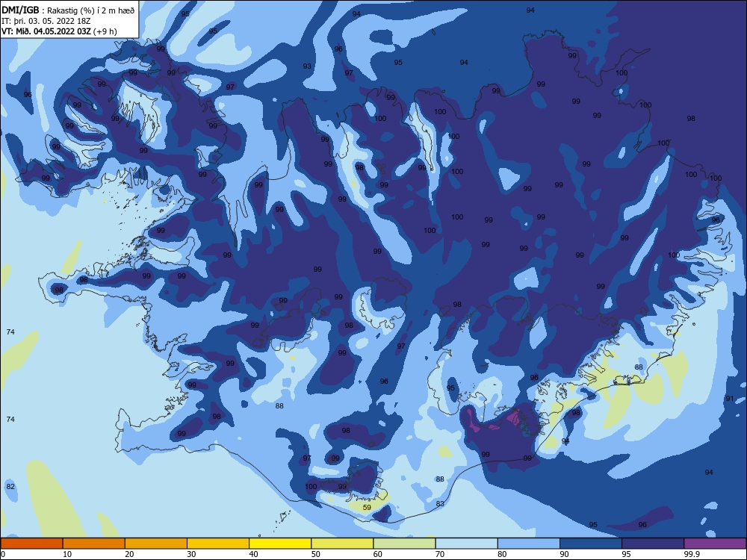The width and height of the screenshot is (747, 560).
Task: Select the legend tick label '30'
Action: click(191, 554)
